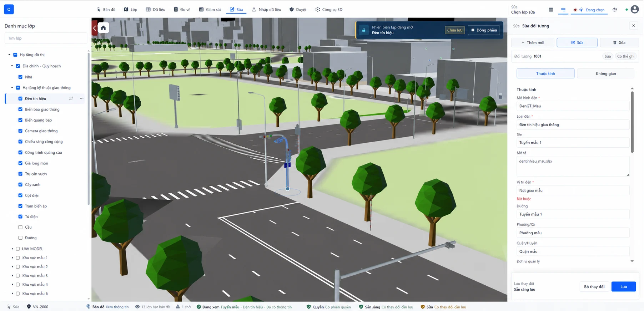Click the stacked-lines list icon in top bar

pos(551,10)
